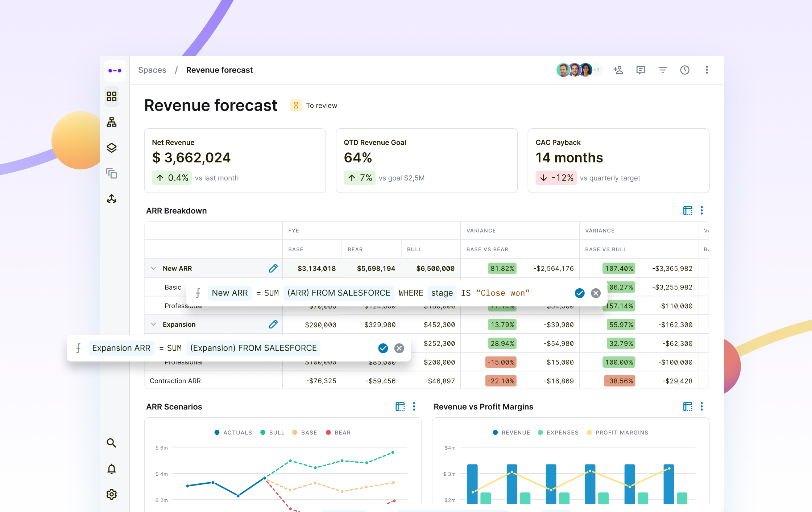Open the dashboard grid icon in sidebar
The height and width of the screenshot is (512, 812).
point(112,96)
